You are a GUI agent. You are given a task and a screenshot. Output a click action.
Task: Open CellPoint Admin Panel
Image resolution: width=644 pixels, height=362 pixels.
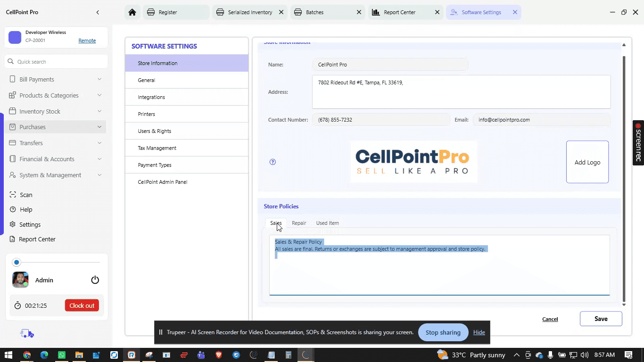pyautogui.click(x=187, y=182)
